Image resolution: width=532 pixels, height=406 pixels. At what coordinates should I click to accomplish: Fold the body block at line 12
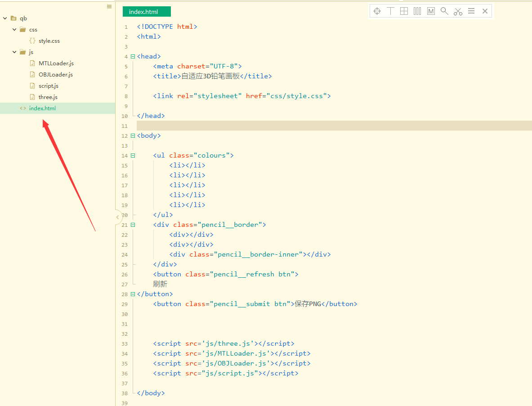133,136
